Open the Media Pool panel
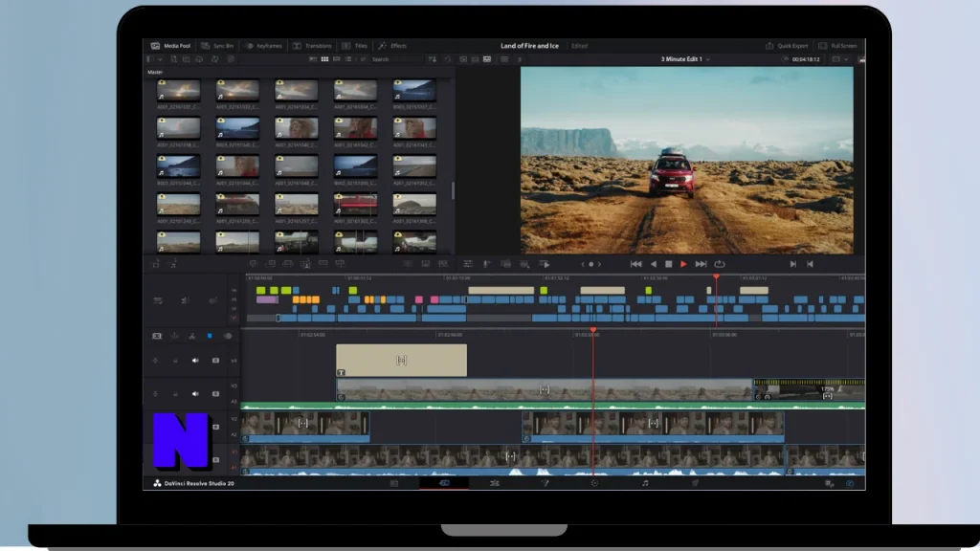 (x=170, y=46)
